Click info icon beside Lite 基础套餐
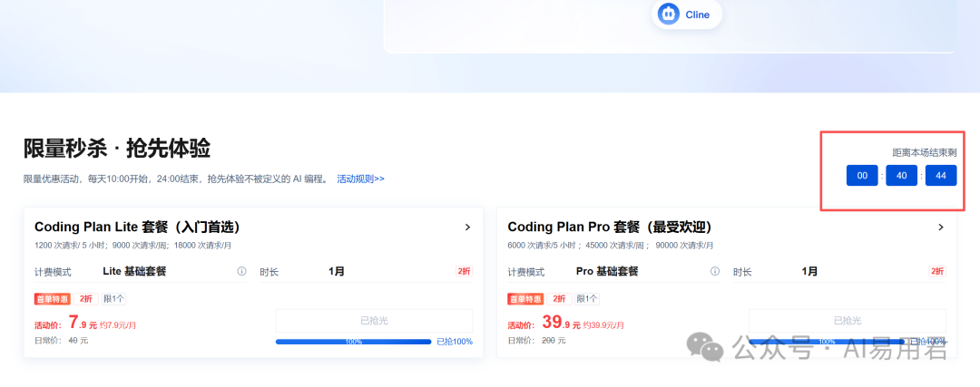 tap(242, 272)
